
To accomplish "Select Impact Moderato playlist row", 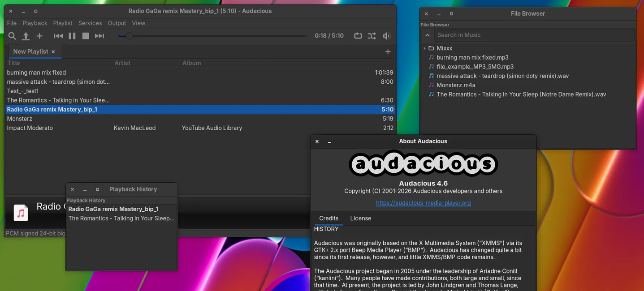I will tap(200, 128).
